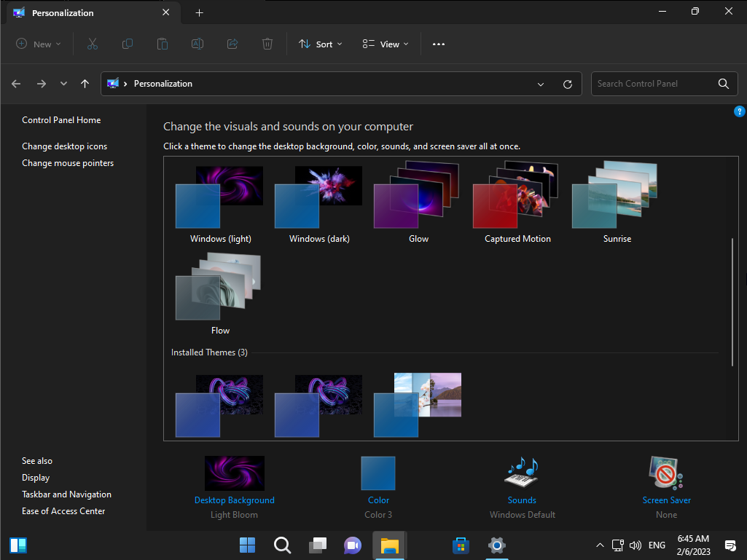This screenshot has height=560, width=747.
Task: Show hidden tray icons chevron
Action: (x=601, y=545)
